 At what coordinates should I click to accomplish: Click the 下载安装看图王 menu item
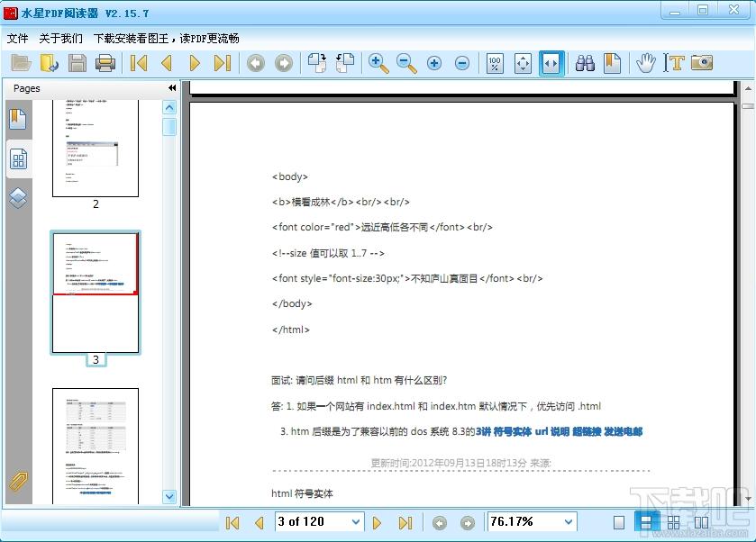click(167, 38)
